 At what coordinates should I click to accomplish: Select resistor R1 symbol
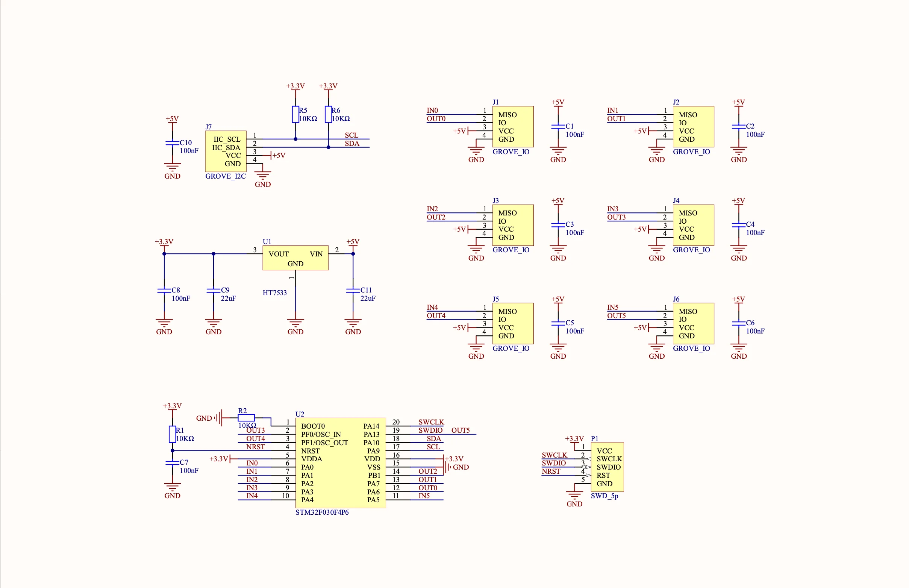[172, 434]
